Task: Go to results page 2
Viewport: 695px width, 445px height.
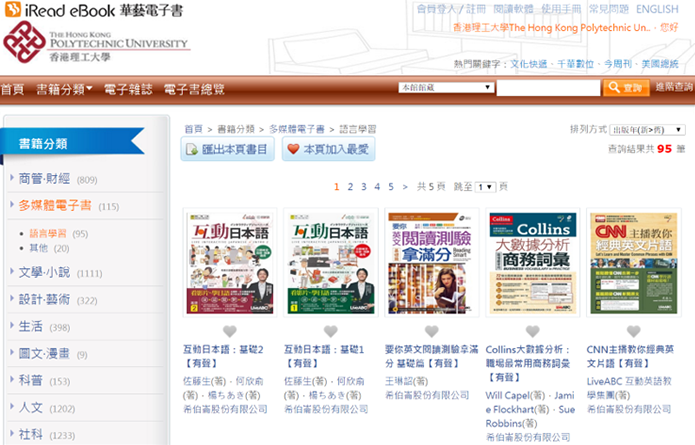Action: coord(350,187)
